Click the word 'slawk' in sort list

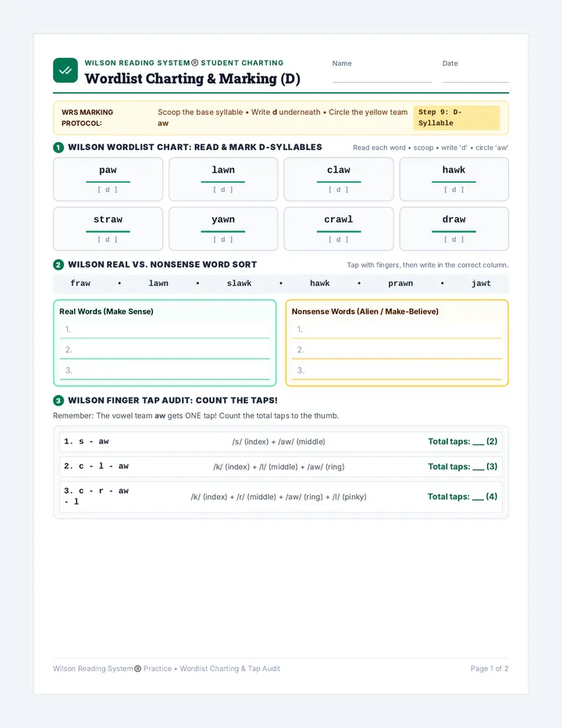pyautogui.click(x=239, y=284)
